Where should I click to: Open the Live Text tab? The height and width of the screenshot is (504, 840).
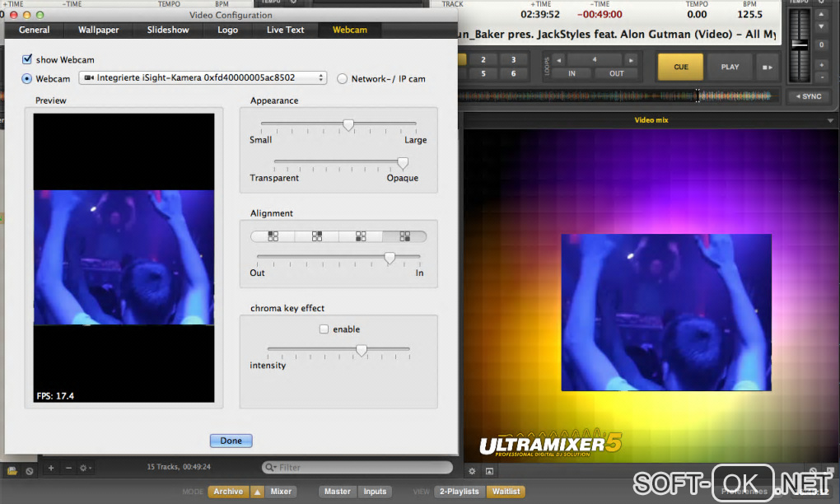[286, 30]
